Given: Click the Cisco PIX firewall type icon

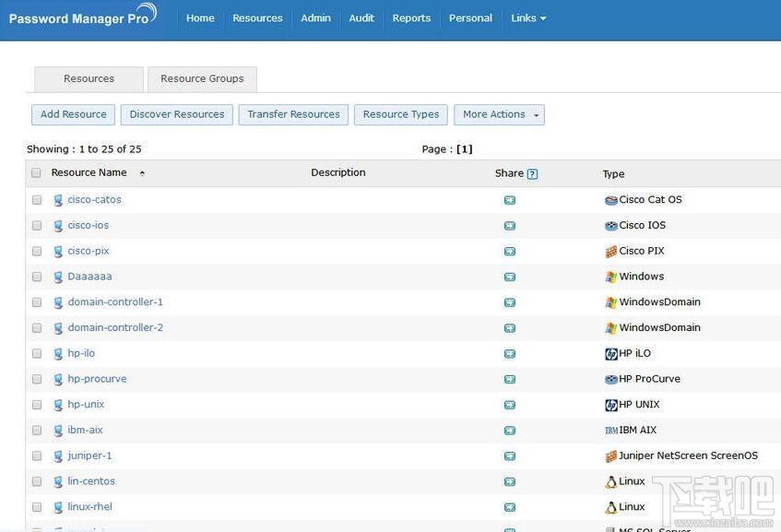Looking at the screenshot, I should point(611,252).
